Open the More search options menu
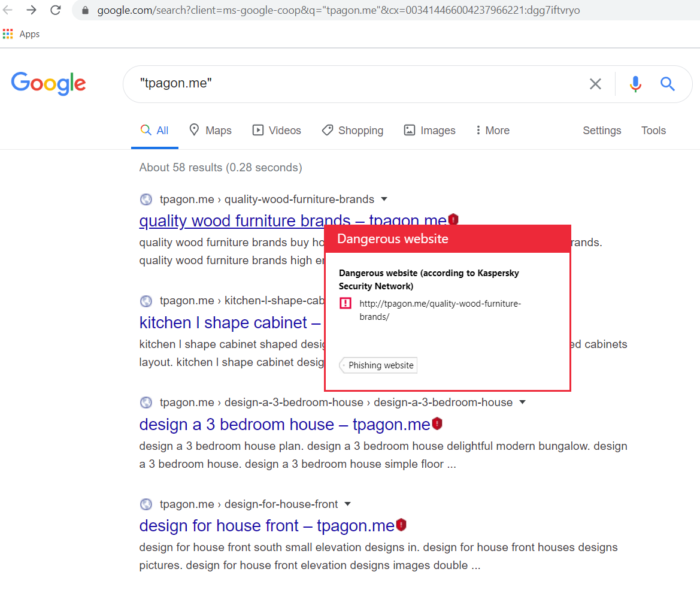 click(x=492, y=131)
